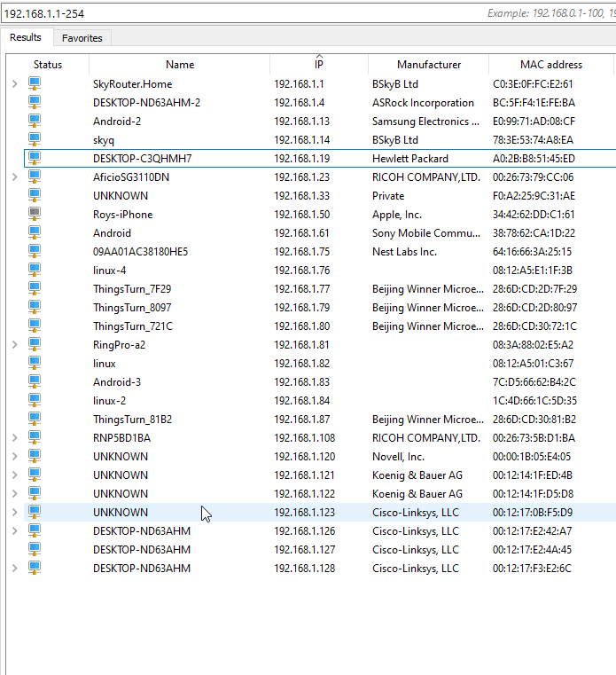
Task: Click the MAC address column header
Action: tap(550, 65)
